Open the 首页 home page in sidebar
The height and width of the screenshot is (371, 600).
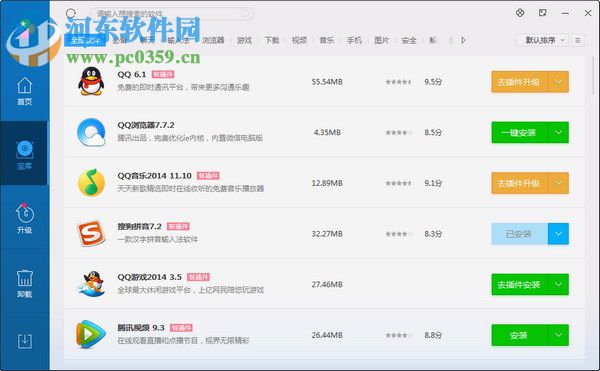coord(24,91)
